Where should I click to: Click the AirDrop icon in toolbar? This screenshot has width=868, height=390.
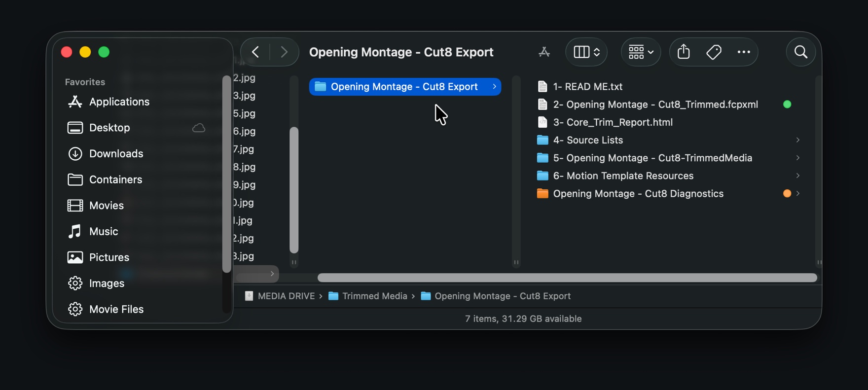pos(544,52)
